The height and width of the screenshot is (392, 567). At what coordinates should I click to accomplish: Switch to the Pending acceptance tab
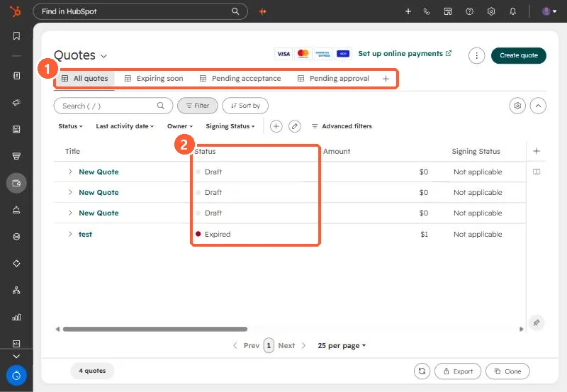click(240, 79)
